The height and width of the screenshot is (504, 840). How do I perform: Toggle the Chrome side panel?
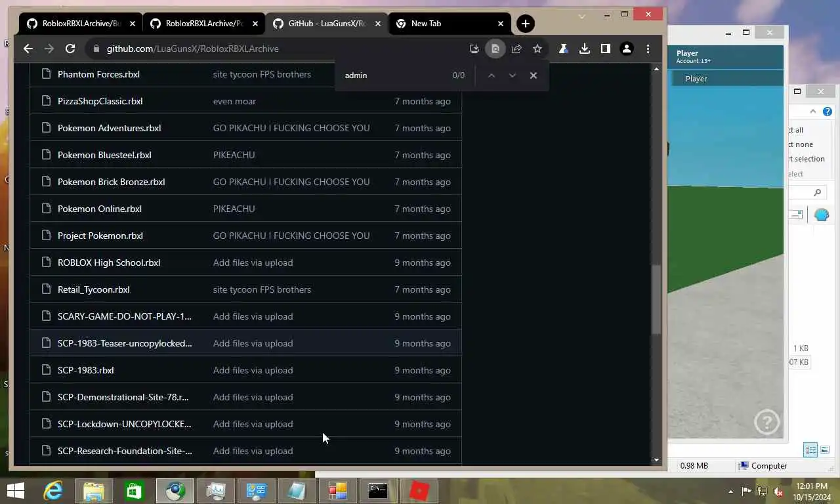(605, 49)
